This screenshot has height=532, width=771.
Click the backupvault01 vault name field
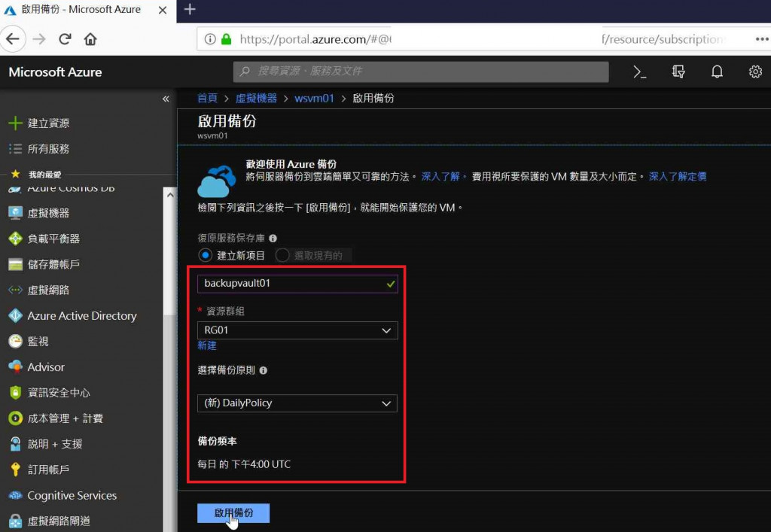pyautogui.click(x=297, y=284)
